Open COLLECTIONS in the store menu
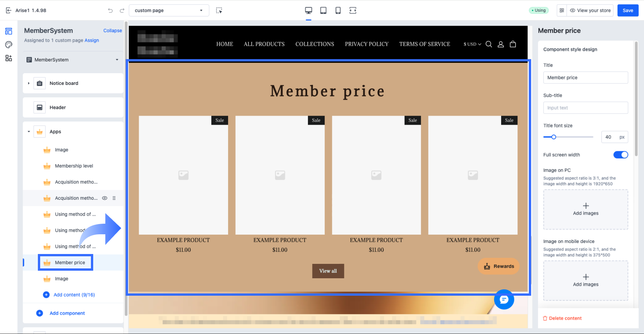The image size is (644, 334). coord(315,44)
